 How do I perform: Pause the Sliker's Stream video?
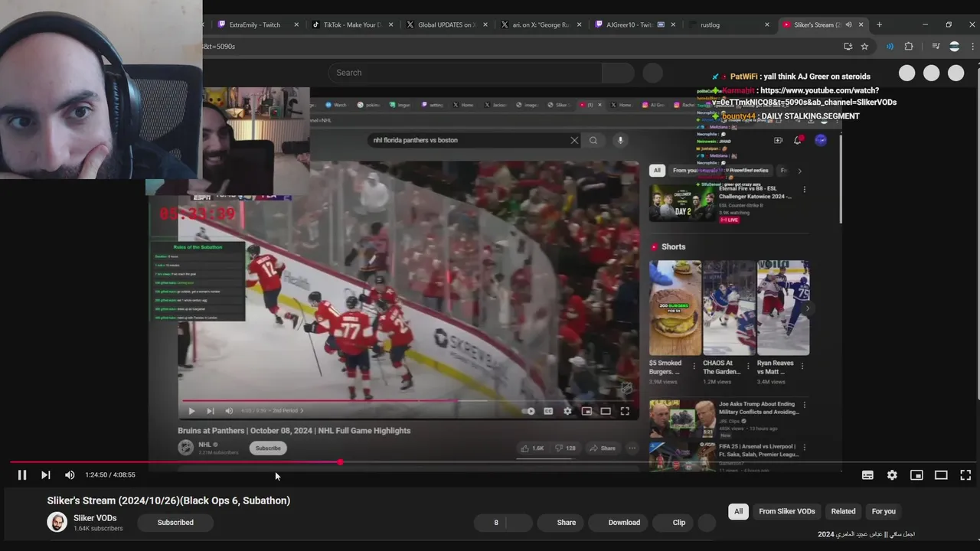pos(22,475)
